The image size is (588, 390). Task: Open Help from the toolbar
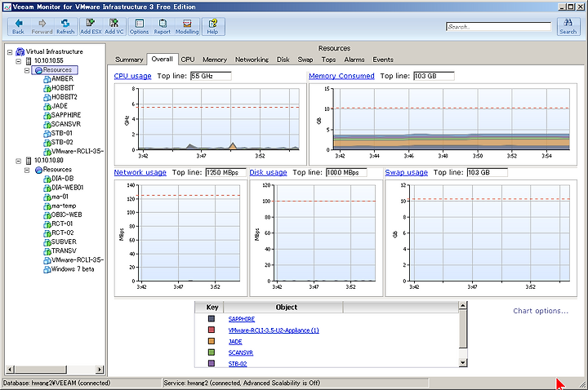pos(212,27)
